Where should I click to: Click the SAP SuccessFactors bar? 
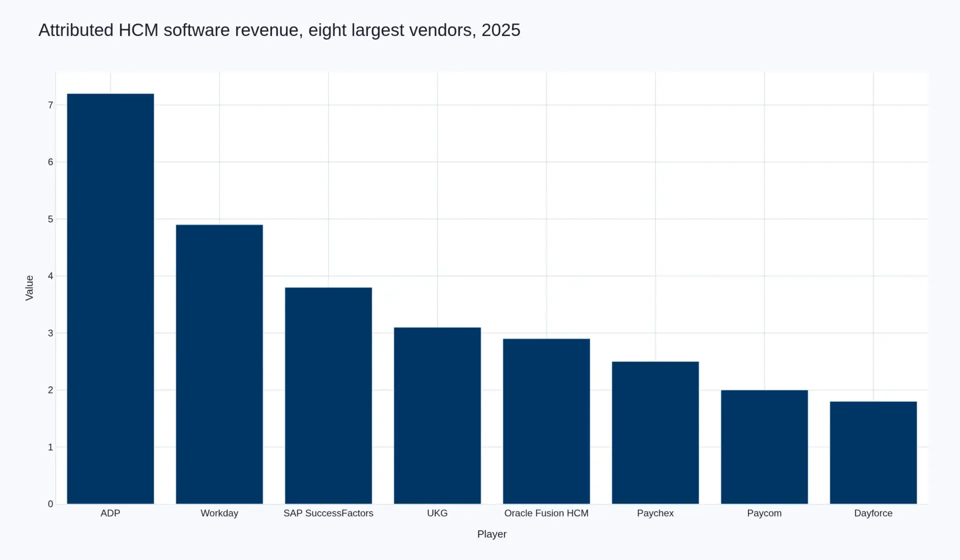click(328, 395)
